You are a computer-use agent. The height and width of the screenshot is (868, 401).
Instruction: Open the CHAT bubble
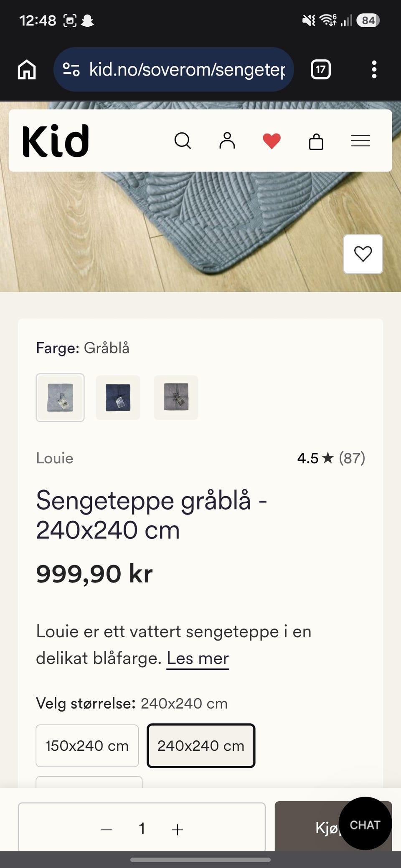click(365, 823)
